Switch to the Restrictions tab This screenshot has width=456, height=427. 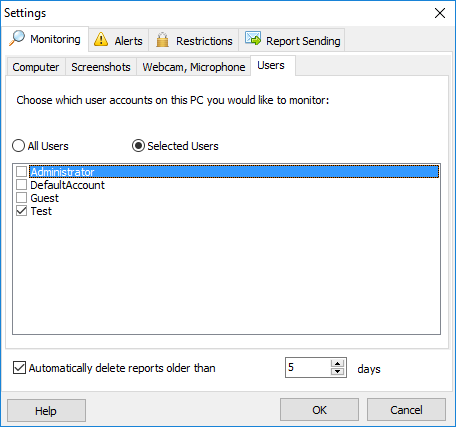point(194,40)
